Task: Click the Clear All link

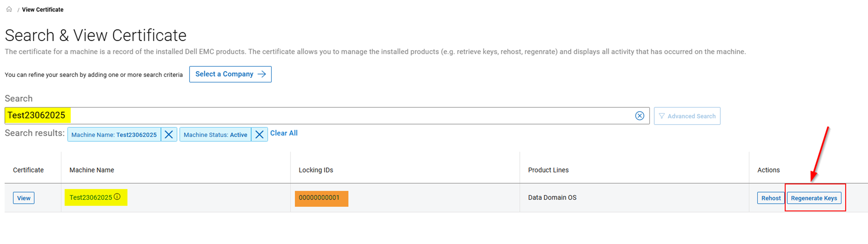Action: [x=284, y=133]
